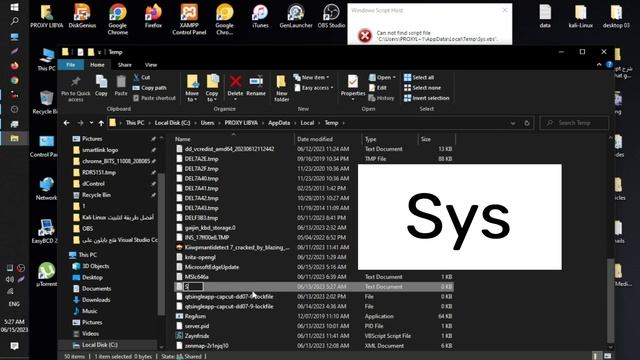The image size is (640, 360).
Task: Refresh the Temp folder view
Action: coord(527,123)
